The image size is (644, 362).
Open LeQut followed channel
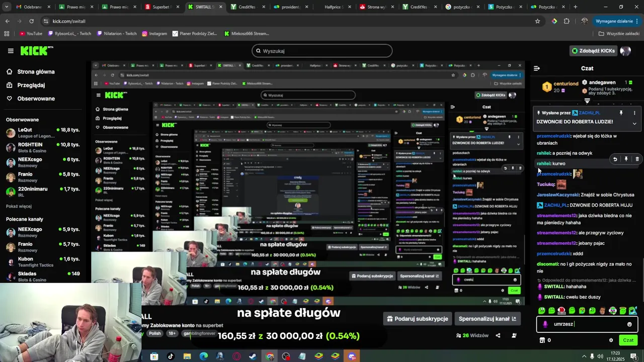point(43,133)
